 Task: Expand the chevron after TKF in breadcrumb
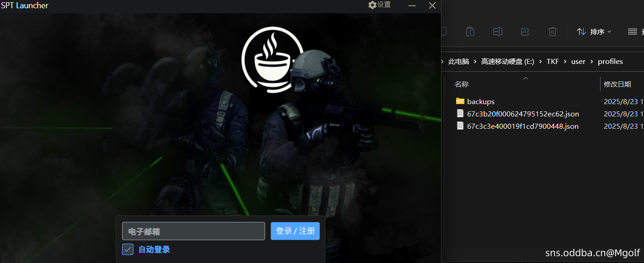pos(565,61)
